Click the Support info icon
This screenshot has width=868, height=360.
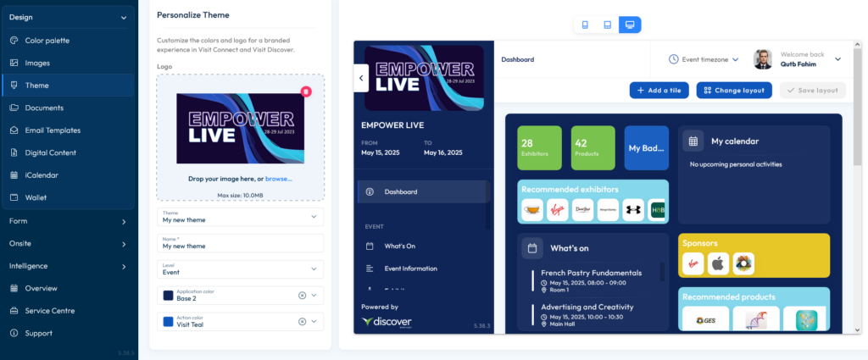(14, 334)
